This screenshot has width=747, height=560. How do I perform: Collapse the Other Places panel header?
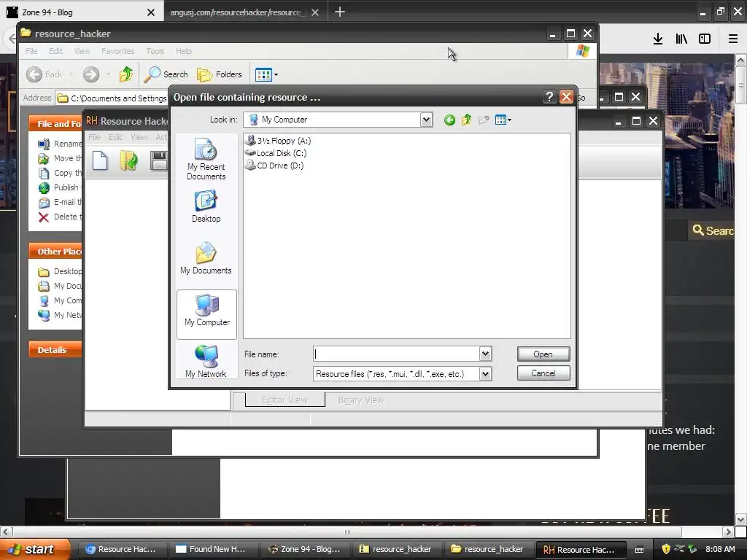(x=55, y=252)
